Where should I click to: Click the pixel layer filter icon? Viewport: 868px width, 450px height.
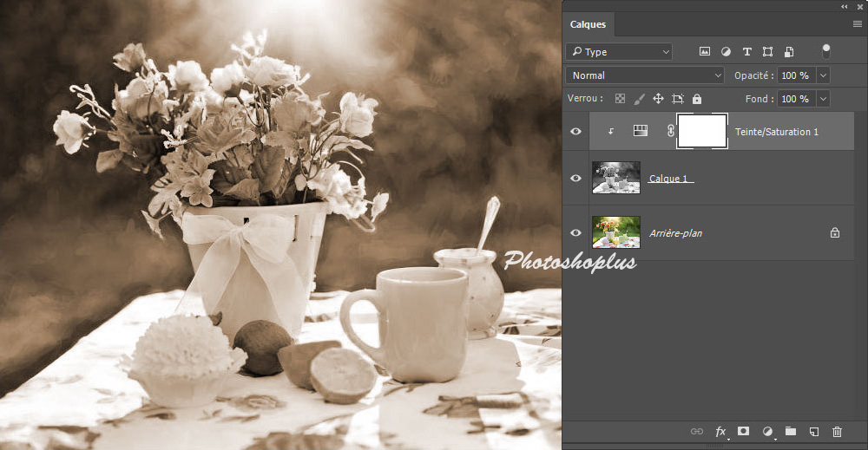pyautogui.click(x=705, y=52)
